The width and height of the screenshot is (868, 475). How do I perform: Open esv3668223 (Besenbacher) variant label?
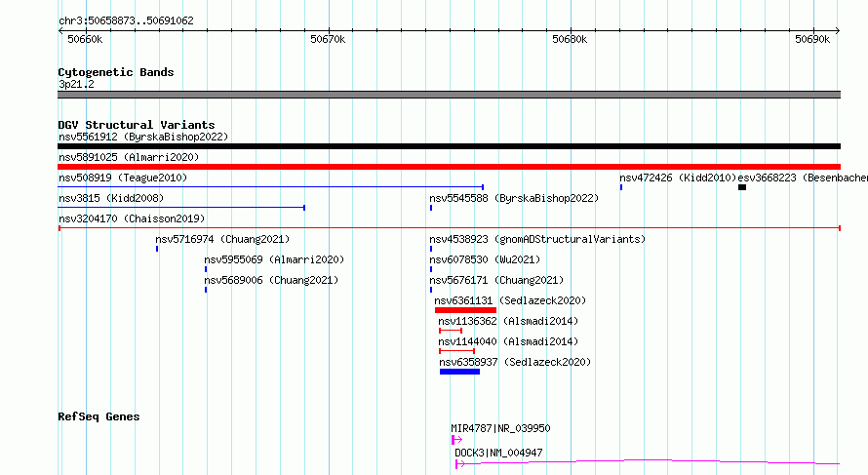click(x=803, y=178)
